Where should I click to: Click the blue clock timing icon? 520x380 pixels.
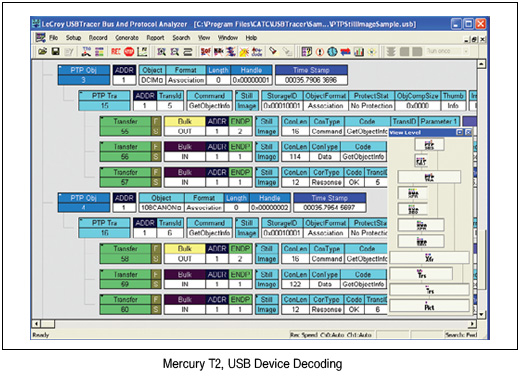(332, 52)
